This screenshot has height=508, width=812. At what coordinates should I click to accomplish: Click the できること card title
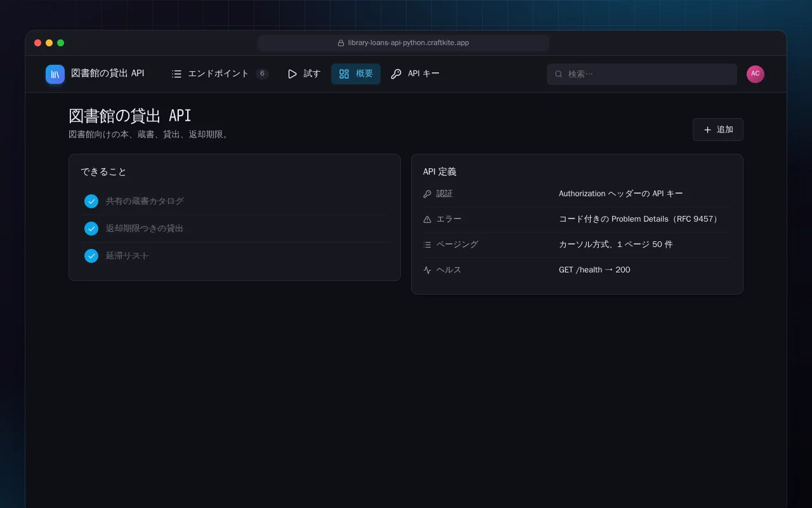[103, 172]
